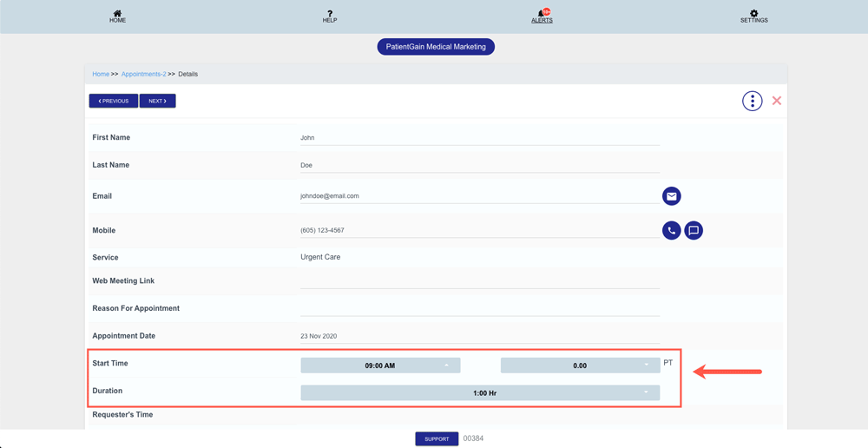Click the email envelope icon button
This screenshot has height=448, width=868.
[x=671, y=196]
